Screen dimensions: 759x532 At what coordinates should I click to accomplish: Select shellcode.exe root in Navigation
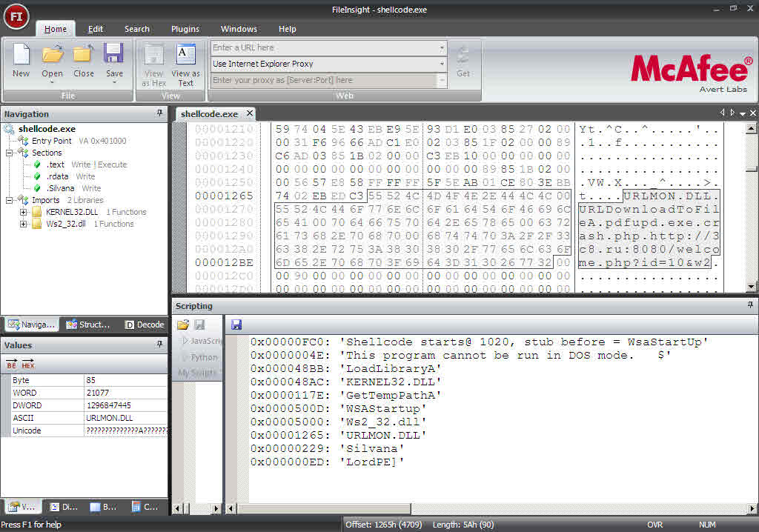tap(47, 129)
